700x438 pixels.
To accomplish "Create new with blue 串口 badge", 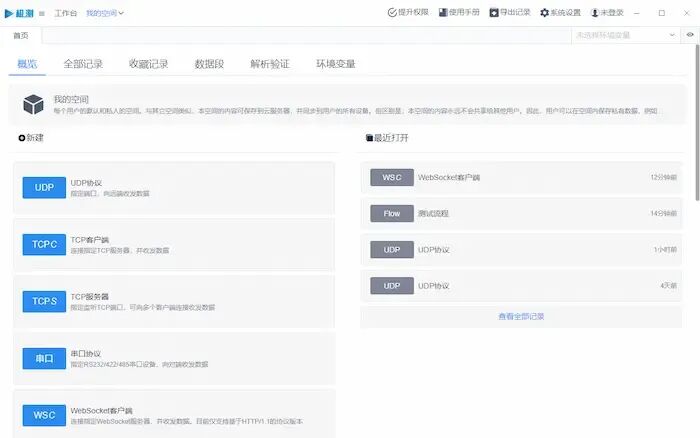I will point(44,359).
